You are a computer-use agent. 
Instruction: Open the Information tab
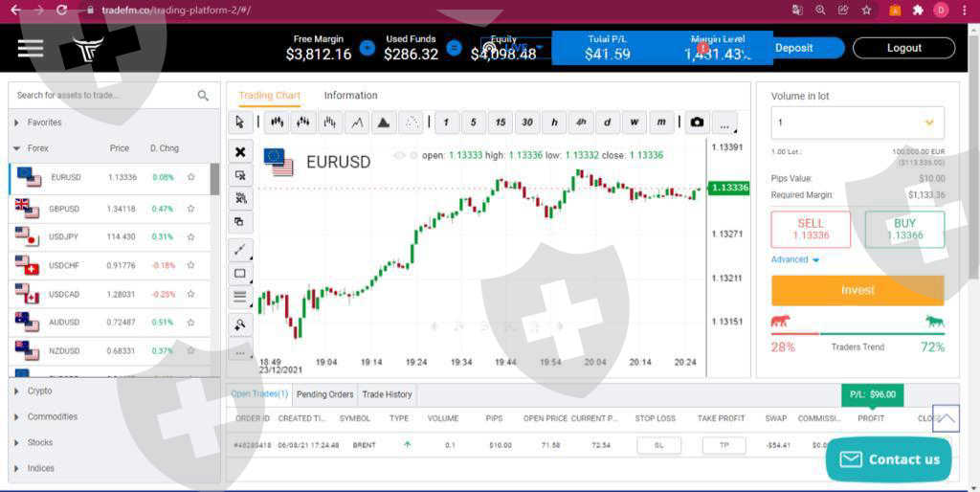[x=350, y=96]
